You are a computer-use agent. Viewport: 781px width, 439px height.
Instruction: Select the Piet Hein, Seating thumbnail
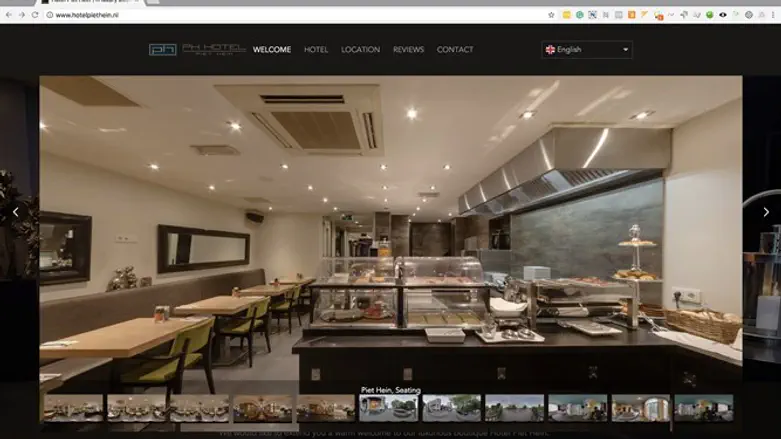click(x=389, y=408)
